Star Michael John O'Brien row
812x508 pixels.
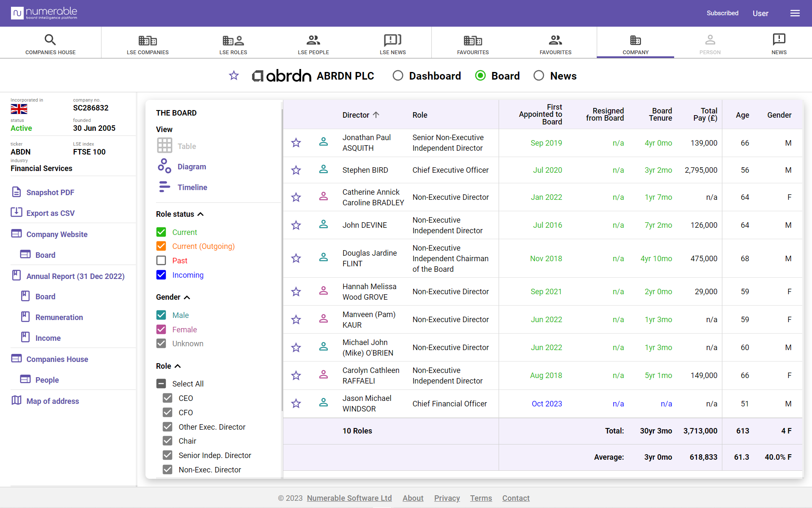pyautogui.click(x=296, y=348)
